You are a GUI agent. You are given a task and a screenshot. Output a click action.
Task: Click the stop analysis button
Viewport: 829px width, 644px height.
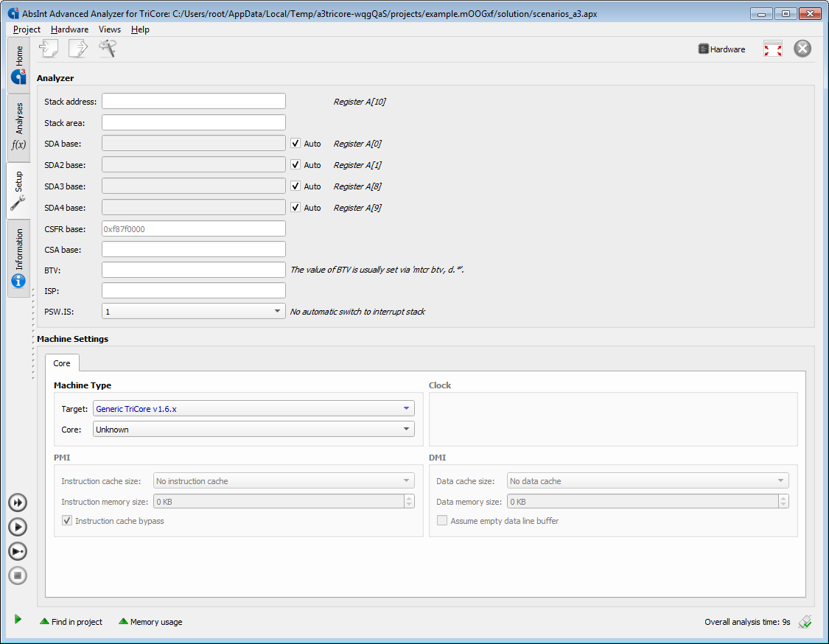[x=18, y=575]
